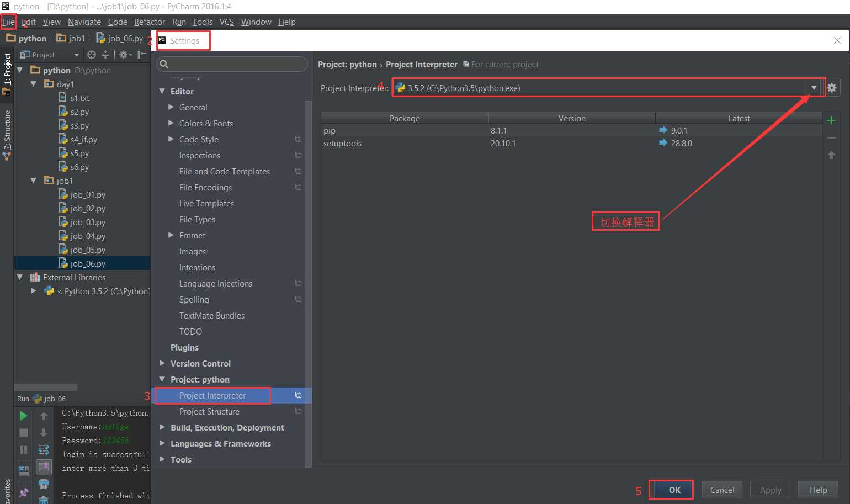The image size is (850, 504).
Task: Click the restore layout icon in Run panel
Action: [x=24, y=471]
